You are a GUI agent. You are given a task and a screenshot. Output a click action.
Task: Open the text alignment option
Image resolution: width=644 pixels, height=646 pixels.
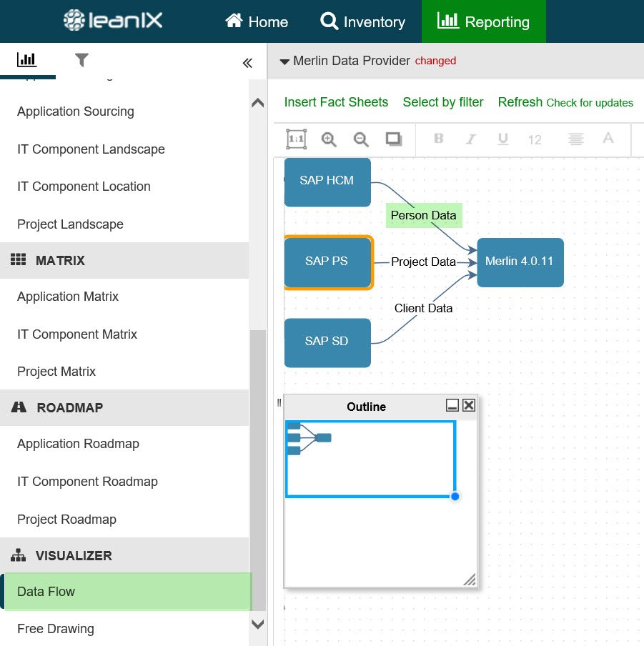pyautogui.click(x=575, y=139)
